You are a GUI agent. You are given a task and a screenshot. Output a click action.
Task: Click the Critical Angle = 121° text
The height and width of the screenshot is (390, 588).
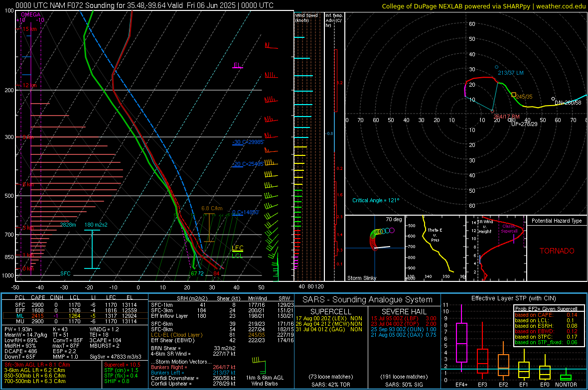376,200
